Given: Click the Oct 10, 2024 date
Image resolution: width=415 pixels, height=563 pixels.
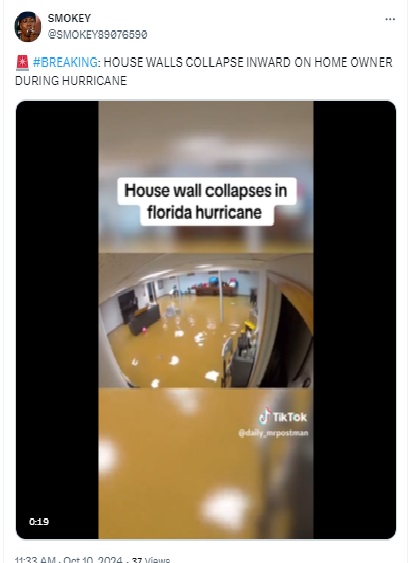Looking at the screenshot, I should pyautogui.click(x=93, y=560).
